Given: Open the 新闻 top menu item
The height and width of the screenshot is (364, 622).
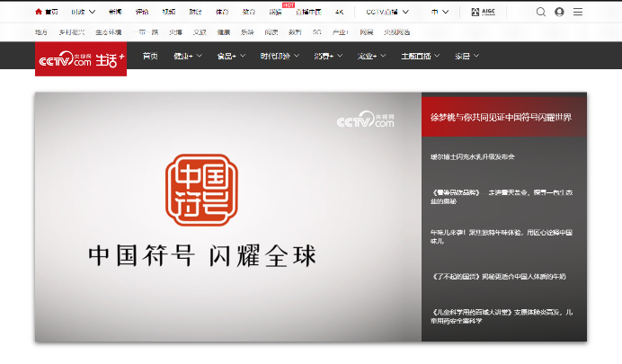Looking at the screenshot, I should pos(115,12).
